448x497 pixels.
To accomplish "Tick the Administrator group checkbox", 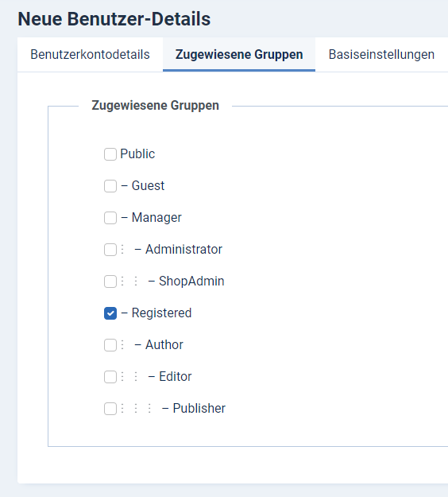I will point(110,250).
